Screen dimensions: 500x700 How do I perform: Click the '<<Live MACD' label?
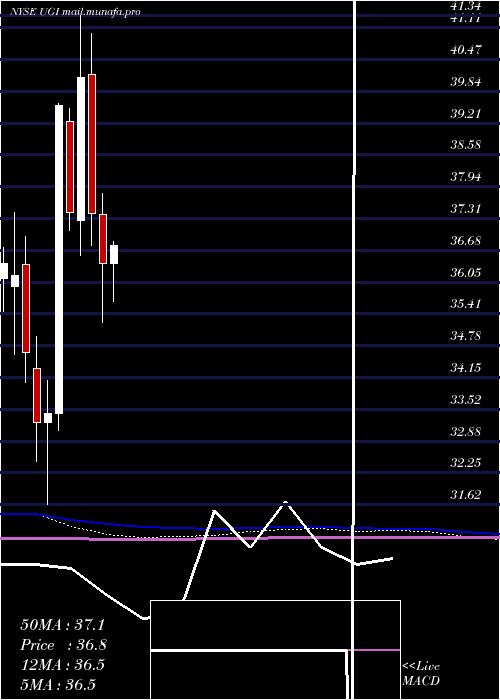(x=421, y=674)
